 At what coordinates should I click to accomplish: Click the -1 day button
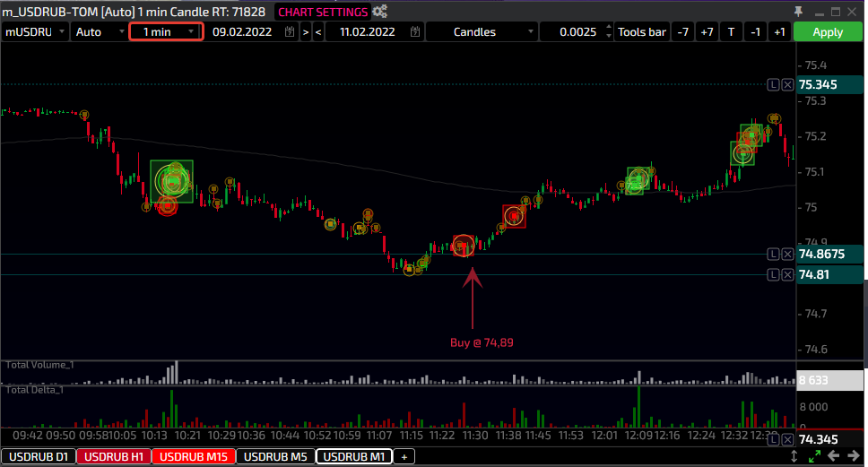(x=755, y=32)
